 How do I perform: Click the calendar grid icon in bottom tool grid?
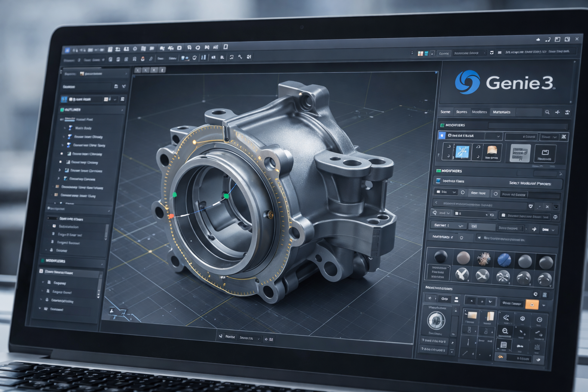(504, 345)
